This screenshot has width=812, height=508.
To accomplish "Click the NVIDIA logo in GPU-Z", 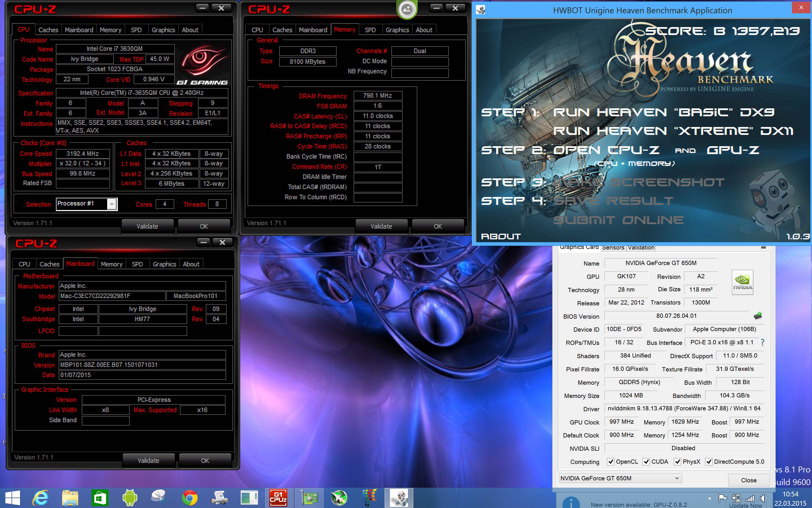I will pos(742,282).
